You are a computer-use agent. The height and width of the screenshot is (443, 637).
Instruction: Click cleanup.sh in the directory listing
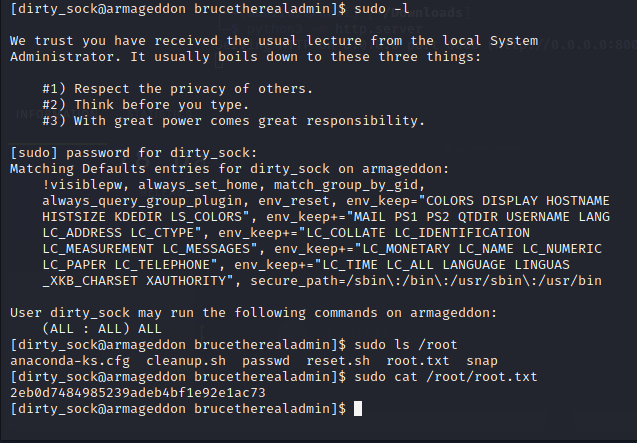pos(186,361)
